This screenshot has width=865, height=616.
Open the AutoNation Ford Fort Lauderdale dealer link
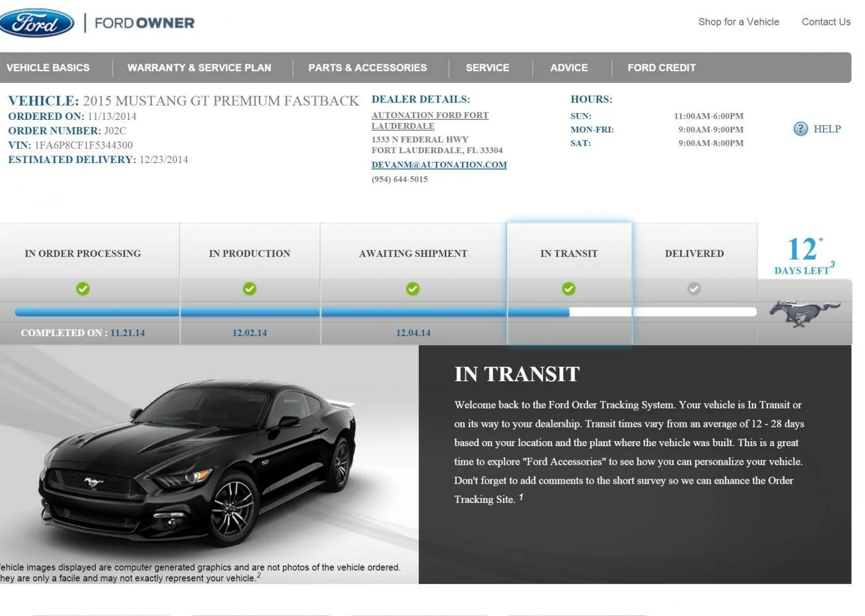pos(430,120)
